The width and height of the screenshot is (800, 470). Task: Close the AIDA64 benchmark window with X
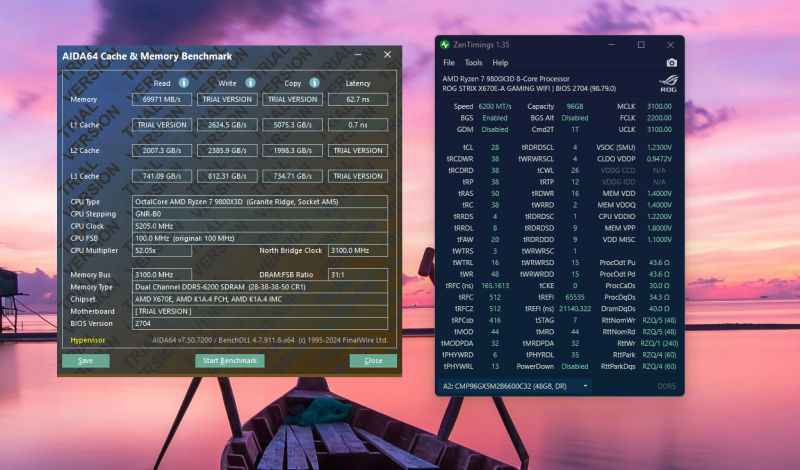[x=387, y=55]
